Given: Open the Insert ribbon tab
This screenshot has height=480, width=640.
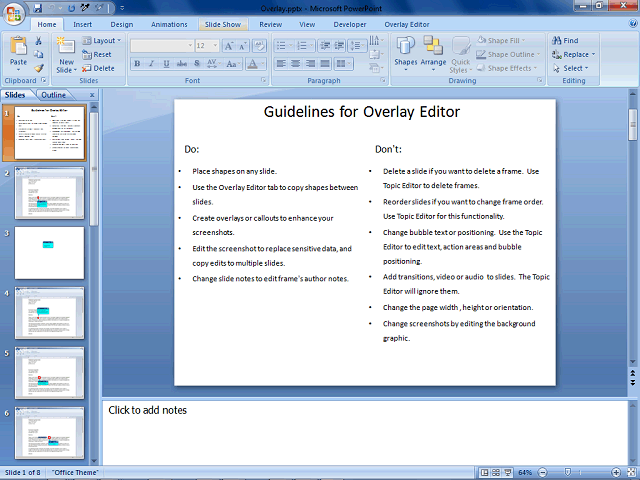Looking at the screenshot, I should pos(82,24).
